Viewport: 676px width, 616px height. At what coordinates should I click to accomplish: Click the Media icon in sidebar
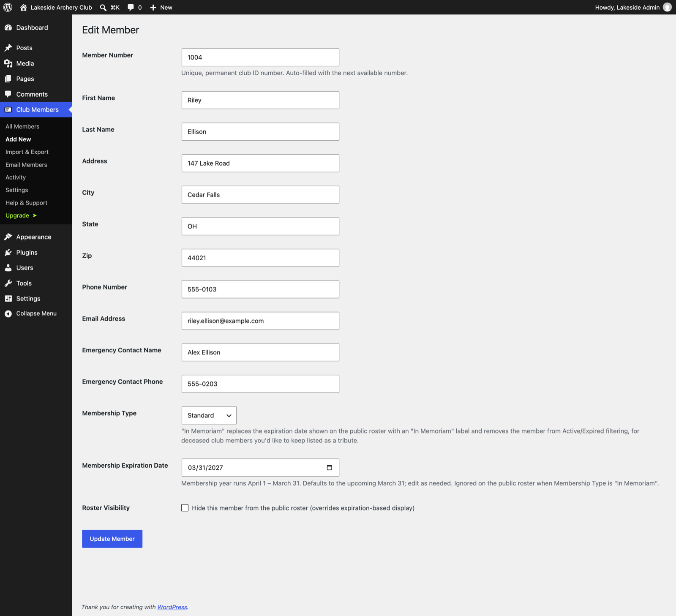8,63
